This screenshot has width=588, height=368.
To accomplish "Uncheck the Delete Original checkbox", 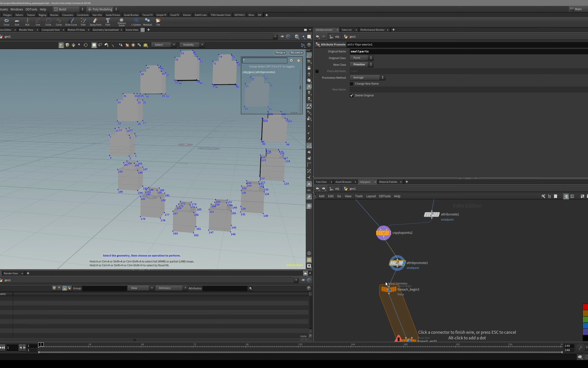I will tap(351, 95).
